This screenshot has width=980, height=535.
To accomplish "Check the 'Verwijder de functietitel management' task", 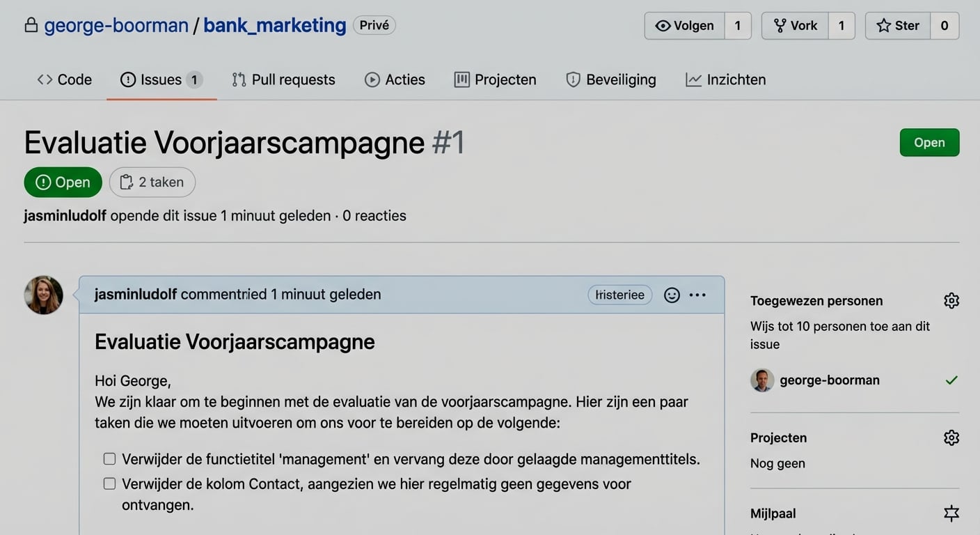I will click(109, 459).
